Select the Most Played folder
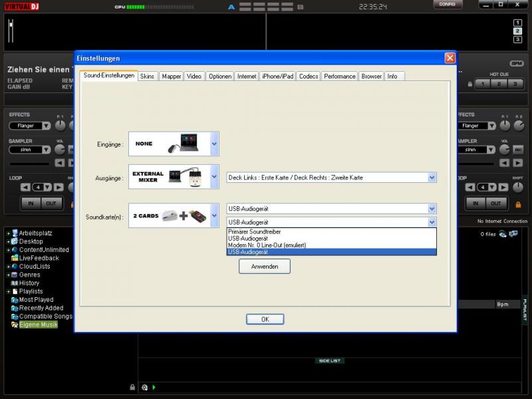This screenshot has width=532, height=399. 36,300
